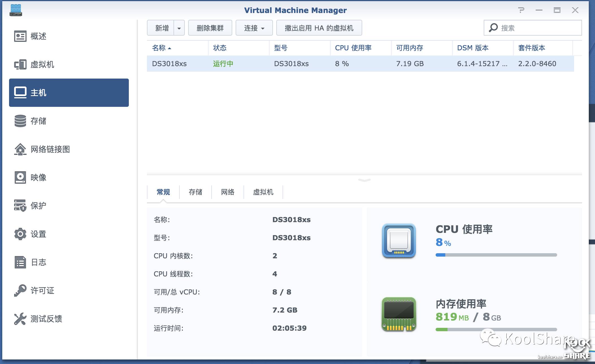Open the 设置 settings gear icon
The image size is (595, 364).
(20, 234)
